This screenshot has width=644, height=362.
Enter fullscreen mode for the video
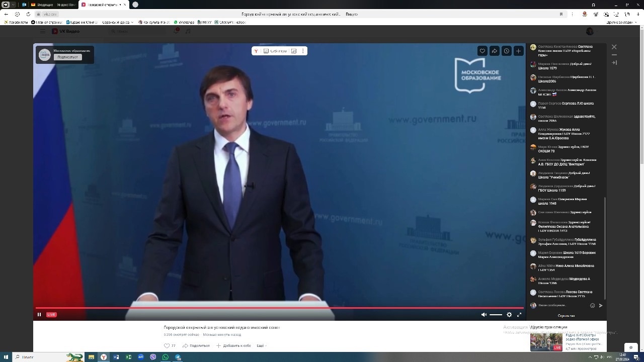(519, 315)
